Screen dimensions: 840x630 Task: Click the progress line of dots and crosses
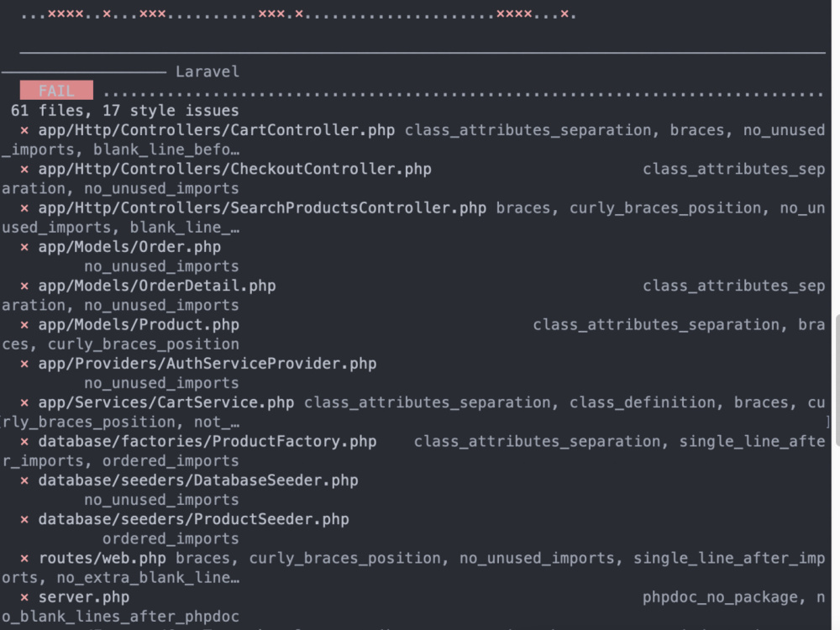(x=298, y=14)
